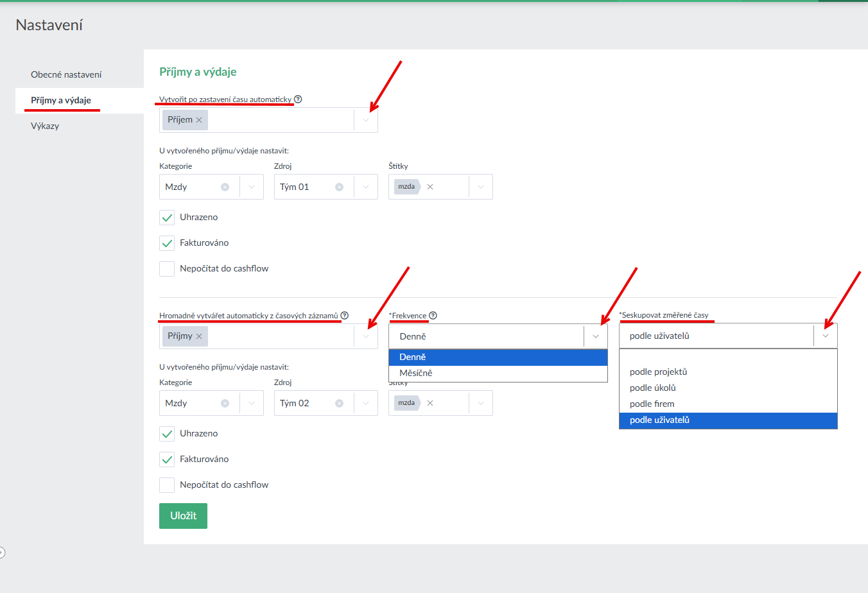Switch to the Výkazy settings section
The height and width of the screenshot is (593, 868).
click(x=45, y=126)
